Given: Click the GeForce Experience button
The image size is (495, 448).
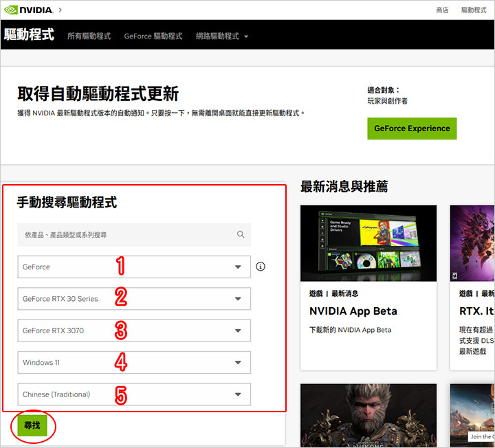Looking at the screenshot, I should [x=412, y=128].
